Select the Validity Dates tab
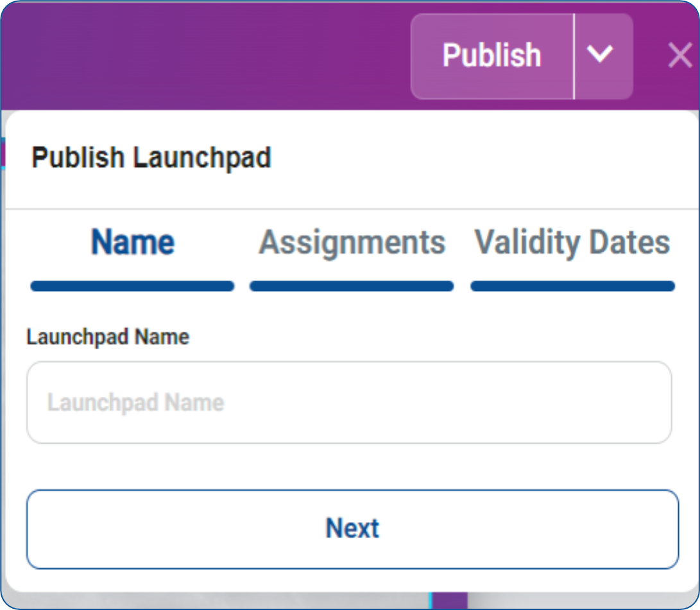The image size is (700, 610). pos(572,243)
